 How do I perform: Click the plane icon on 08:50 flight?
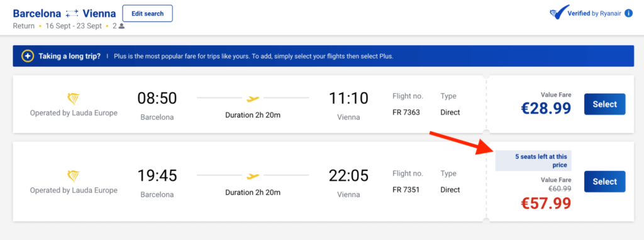click(x=253, y=99)
